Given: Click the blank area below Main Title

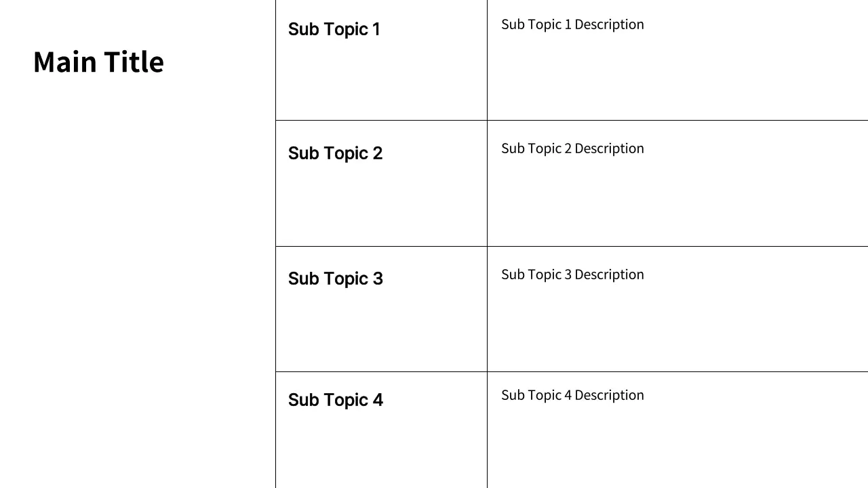Looking at the screenshot, I should pyautogui.click(x=136, y=271).
